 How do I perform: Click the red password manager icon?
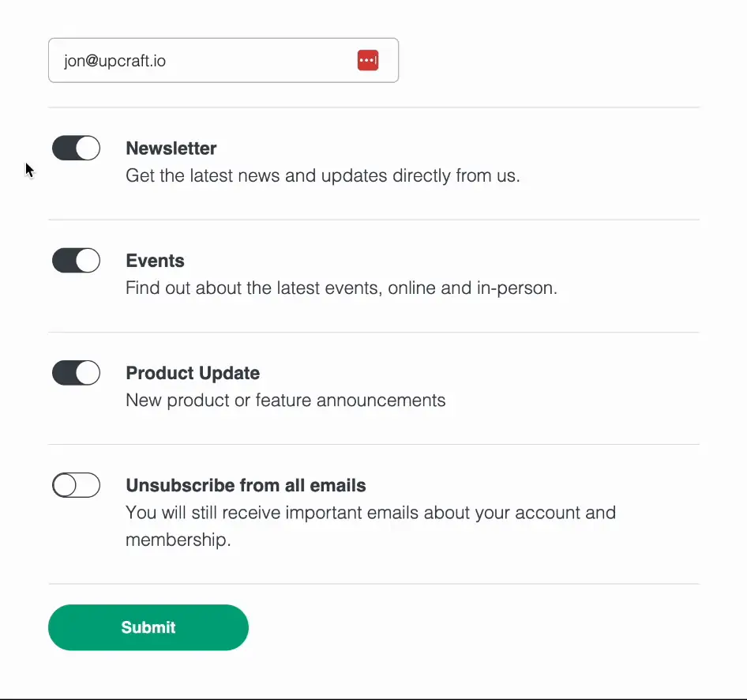click(368, 60)
